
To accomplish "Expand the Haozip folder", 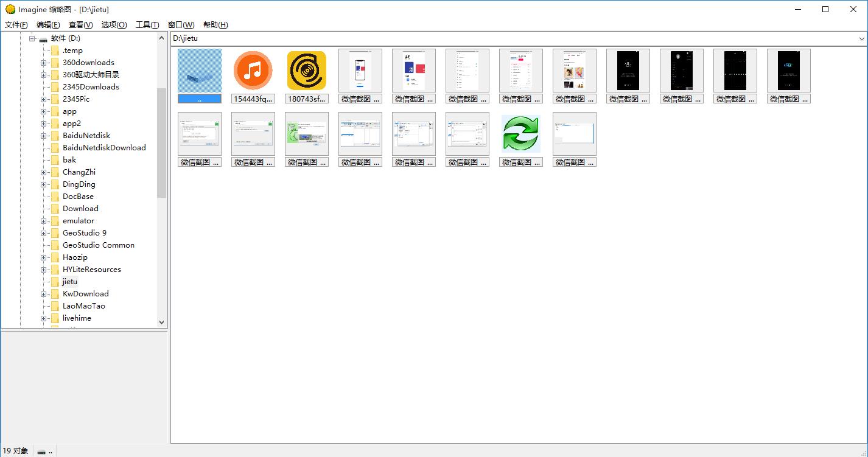I will tap(44, 257).
